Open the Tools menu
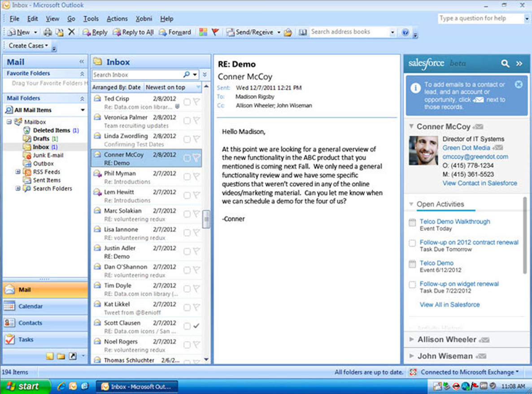 (91, 19)
